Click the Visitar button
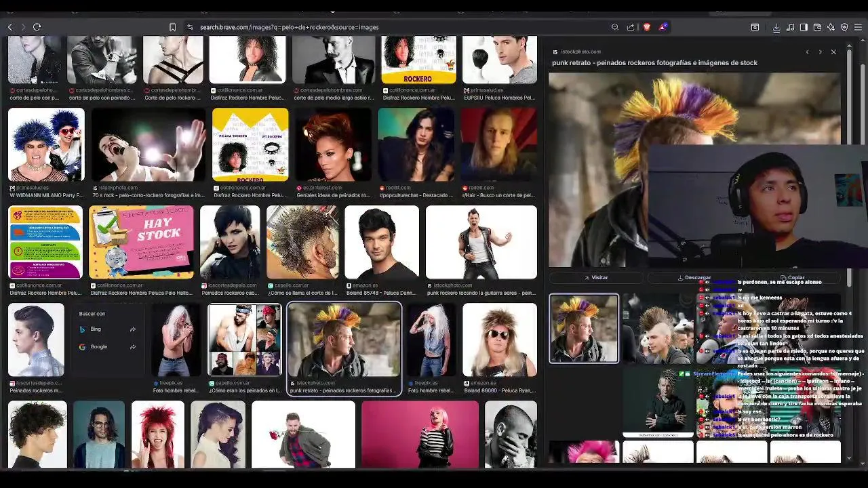 point(596,277)
